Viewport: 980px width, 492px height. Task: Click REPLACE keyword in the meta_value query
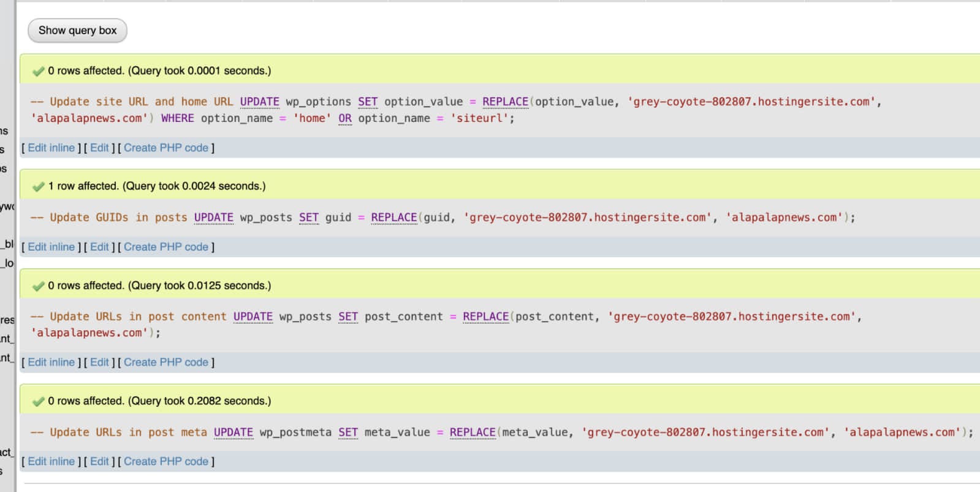coord(473,433)
